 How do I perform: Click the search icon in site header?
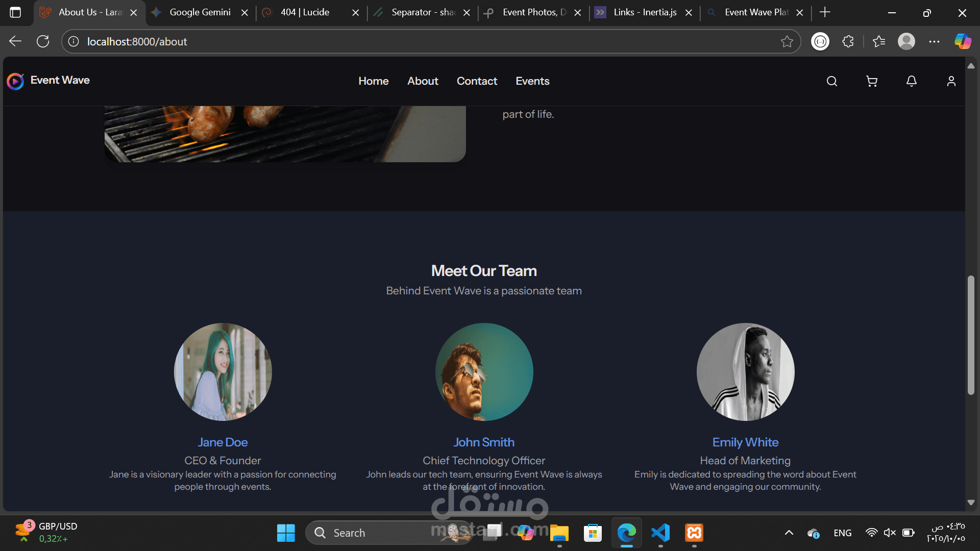point(832,81)
